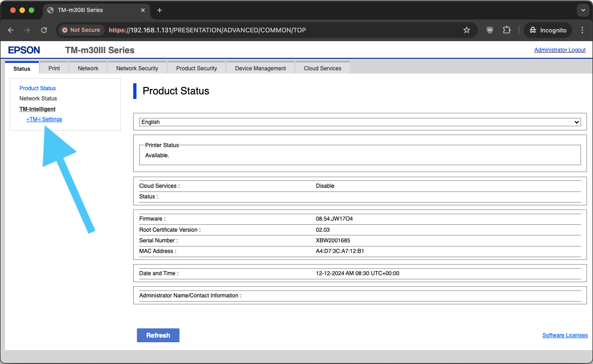Open the TM-i Settings link
The image size is (593, 364).
44,119
